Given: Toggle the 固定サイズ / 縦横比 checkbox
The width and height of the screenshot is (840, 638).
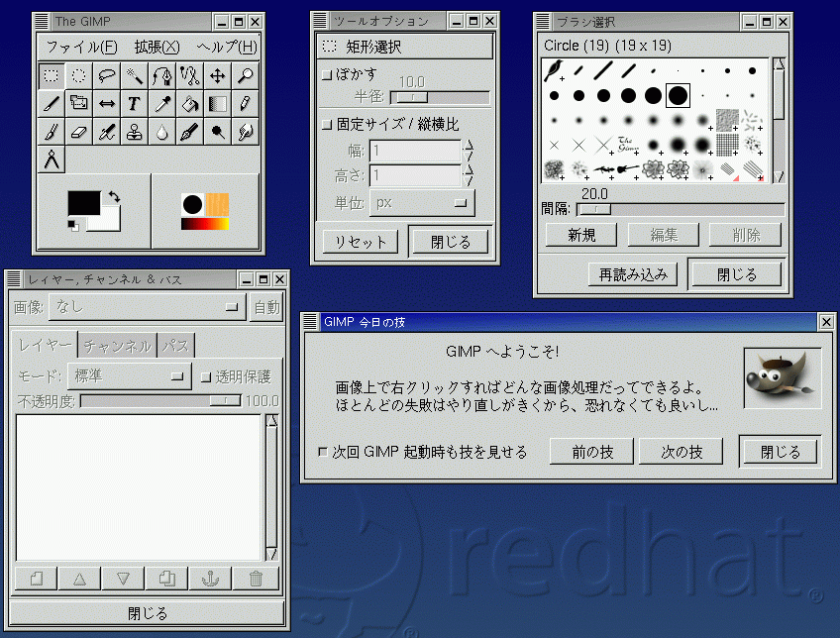Looking at the screenshot, I should pyautogui.click(x=327, y=125).
